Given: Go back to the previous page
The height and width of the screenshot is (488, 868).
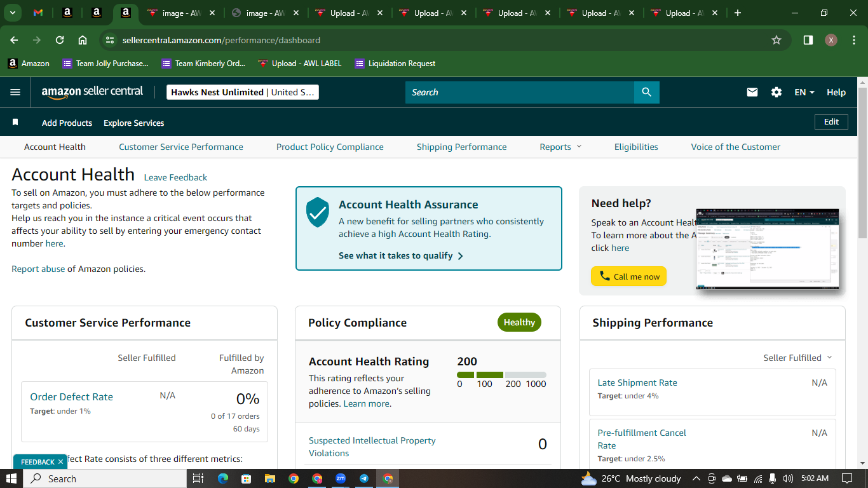Looking at the screenshot, I should [x=14, y=40].
